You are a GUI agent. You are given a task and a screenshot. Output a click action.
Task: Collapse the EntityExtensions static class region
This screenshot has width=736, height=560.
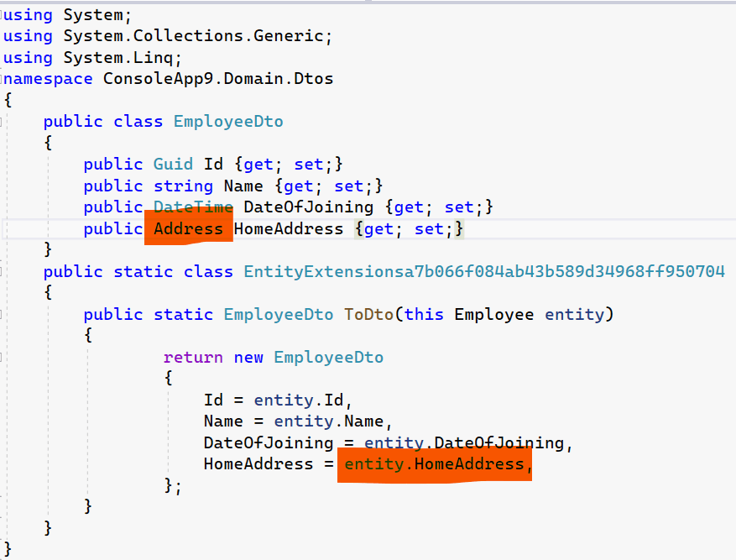[x=3, y=272]
